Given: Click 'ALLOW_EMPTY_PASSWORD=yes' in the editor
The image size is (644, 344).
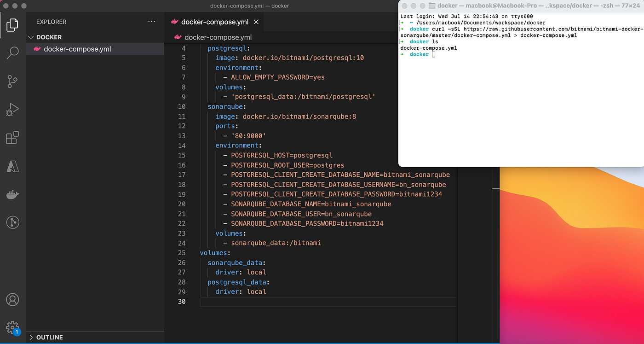Looking at the screenshot, I should click(x=278, y=77).
